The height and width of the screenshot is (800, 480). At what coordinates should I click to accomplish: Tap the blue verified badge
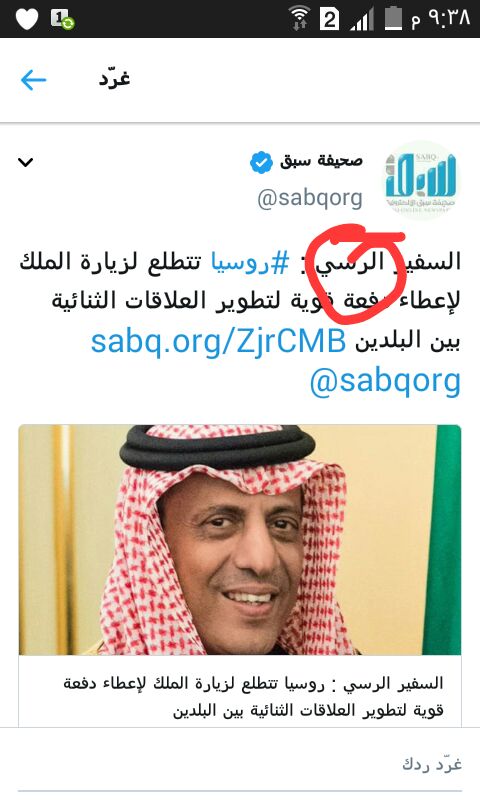point(261,163)
